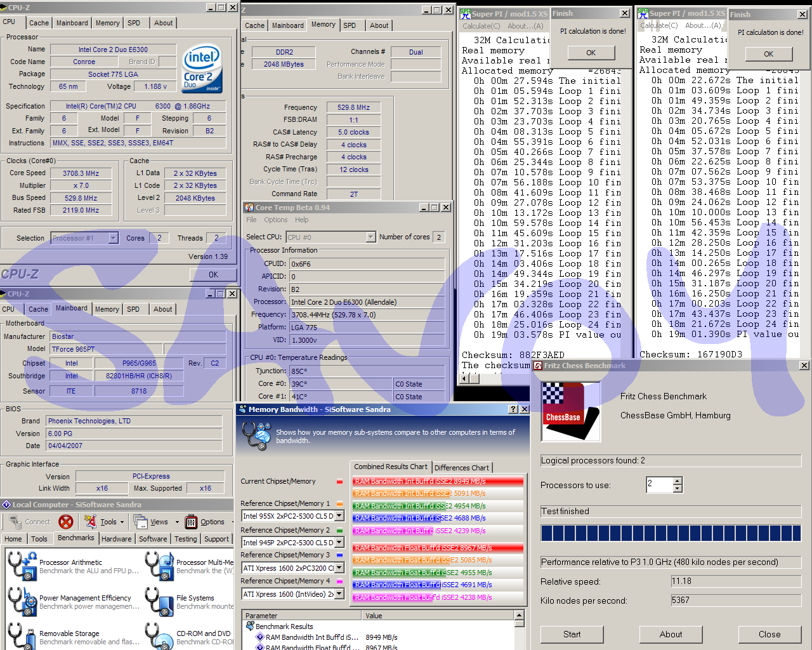Click the stethoscope brain icon in Memory Bandwidth header
This screenshot has width=812, height=650.
[257, 436]
